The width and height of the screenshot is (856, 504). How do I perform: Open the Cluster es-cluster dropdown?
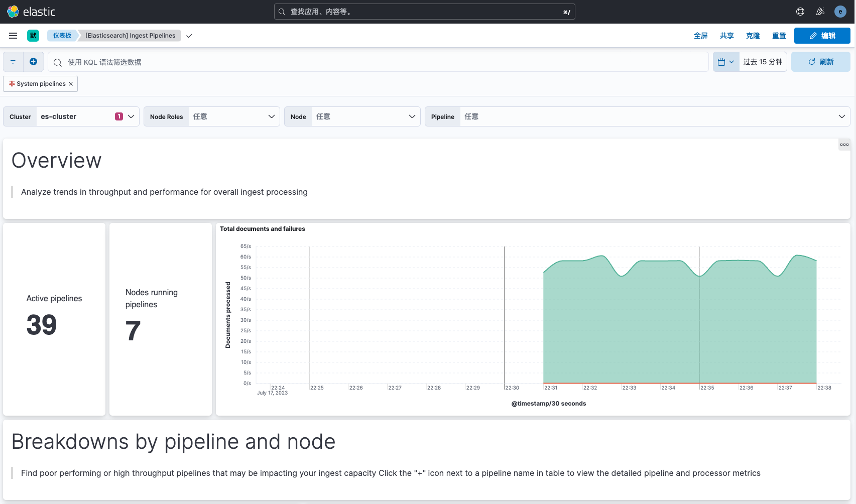tap(71, 116)
